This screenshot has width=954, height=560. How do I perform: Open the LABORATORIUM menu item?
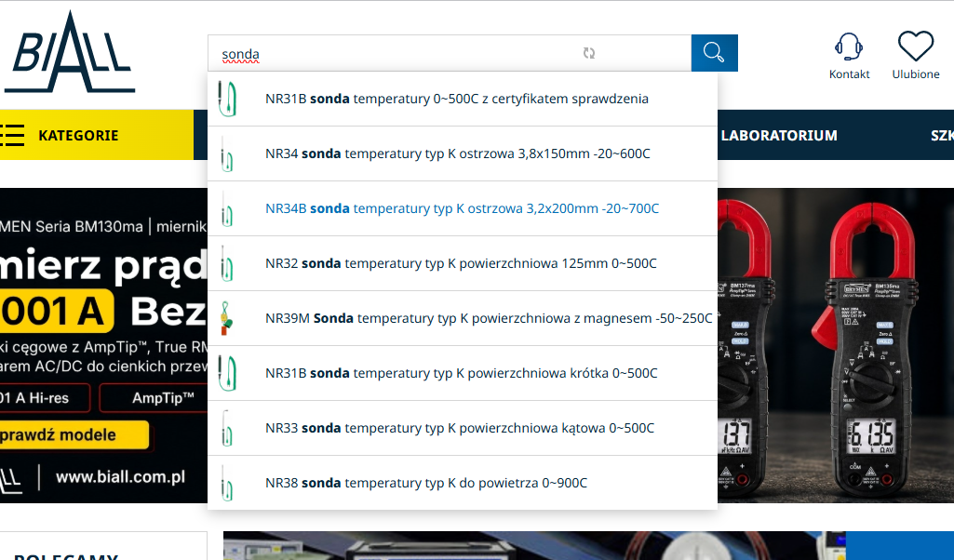tap(779, 135)
